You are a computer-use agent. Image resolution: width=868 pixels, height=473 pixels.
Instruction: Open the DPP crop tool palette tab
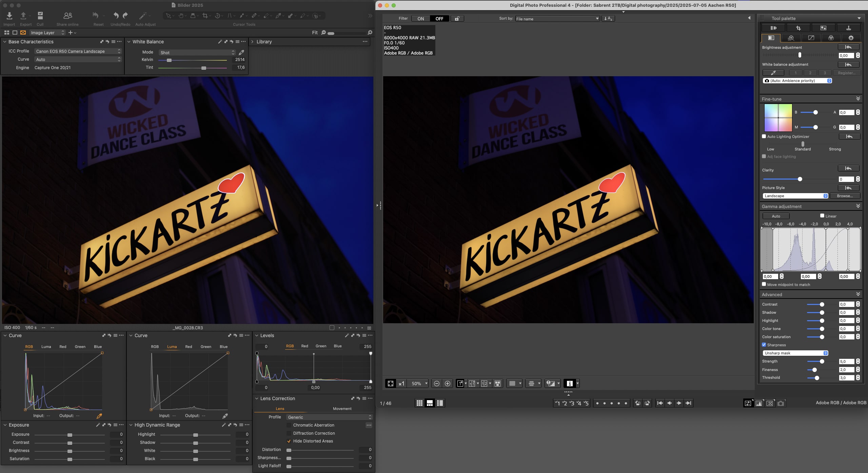coord(798,28)
